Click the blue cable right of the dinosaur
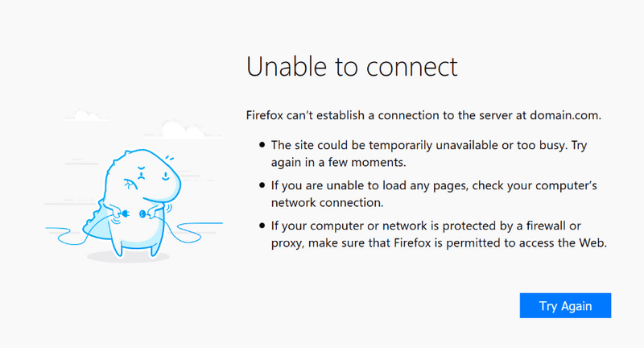 pos(197,226)
